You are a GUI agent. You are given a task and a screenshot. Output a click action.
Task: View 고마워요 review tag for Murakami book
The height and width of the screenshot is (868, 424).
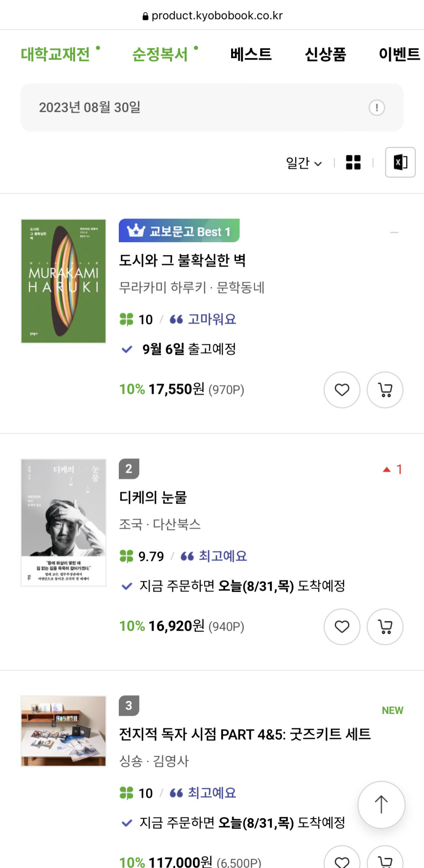(212, 319)
